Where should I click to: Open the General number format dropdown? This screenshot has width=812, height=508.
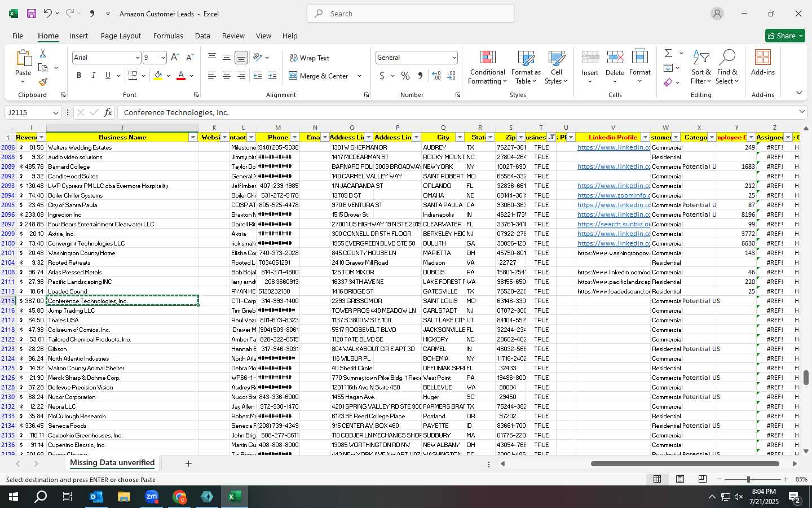click(x=454, y=58)
